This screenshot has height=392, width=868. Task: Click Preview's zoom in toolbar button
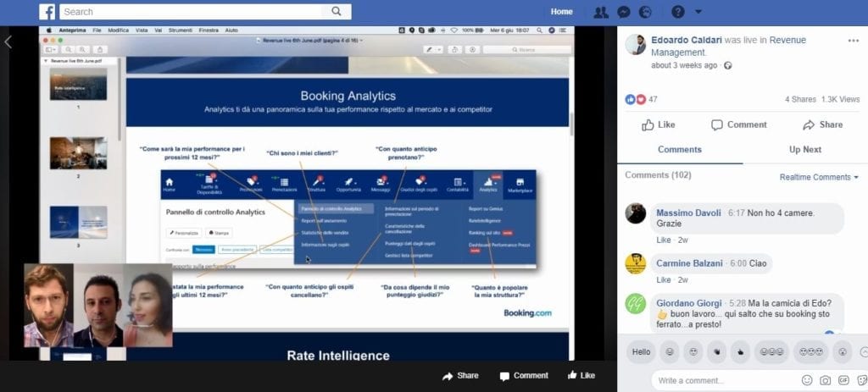click(x=82, y=50)
